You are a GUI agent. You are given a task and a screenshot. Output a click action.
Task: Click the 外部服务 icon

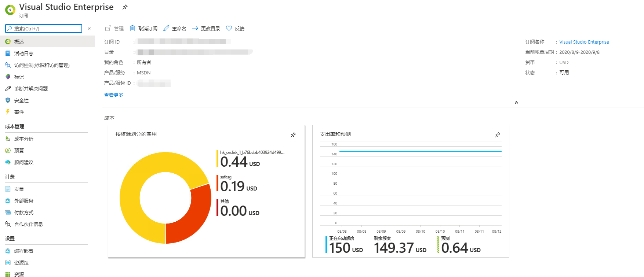[8, 201]
